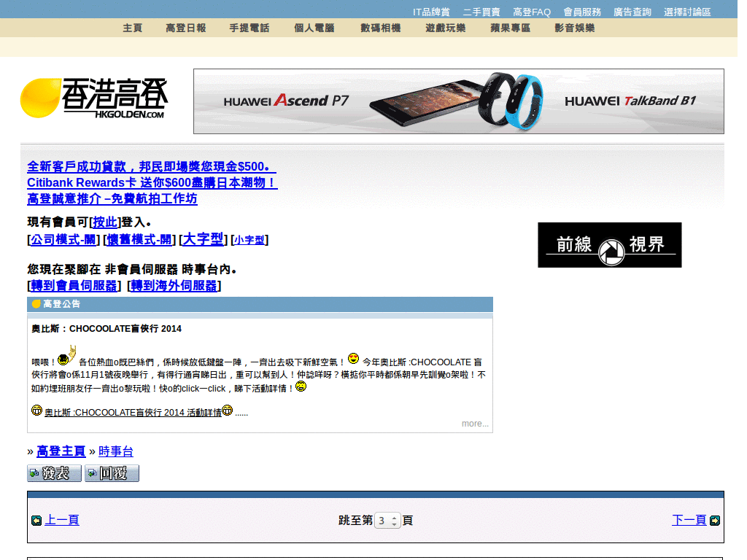Click the 高登公告 panel header
747x560 pixels.
260,304
